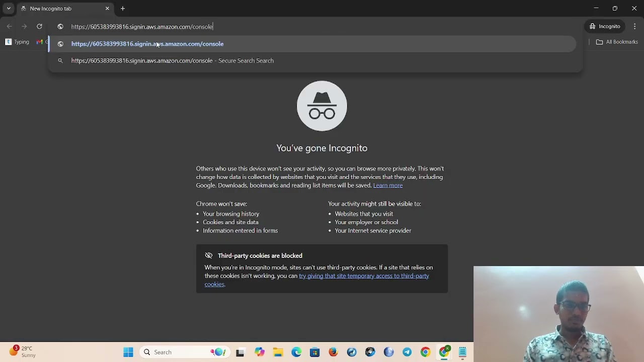Select the Secure Search Search suggestion

[312, 60]
